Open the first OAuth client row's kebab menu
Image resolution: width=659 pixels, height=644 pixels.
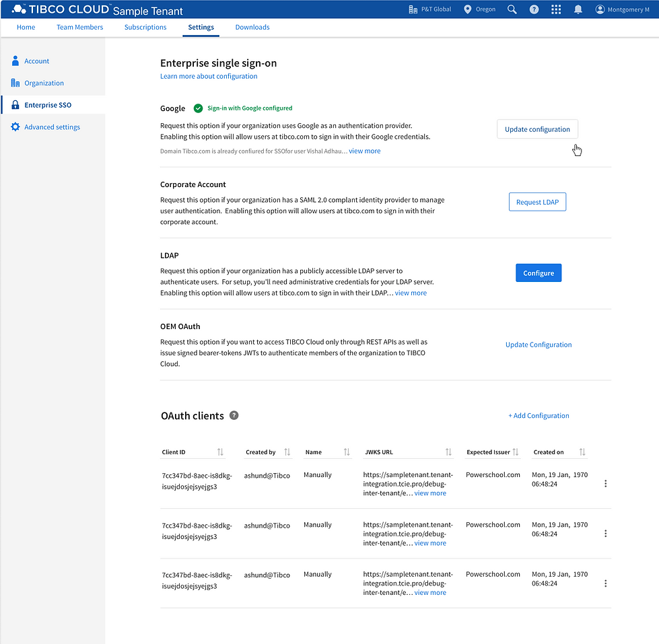(606, 484)
